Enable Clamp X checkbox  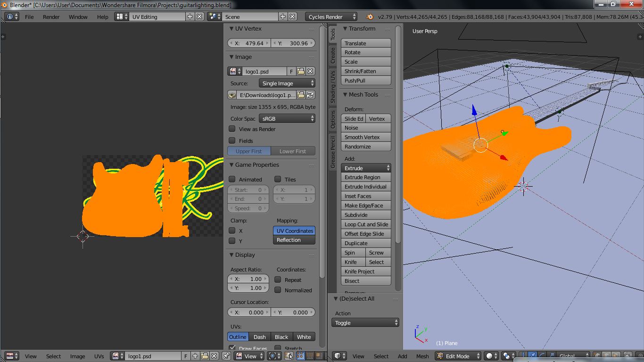(232, 230)
